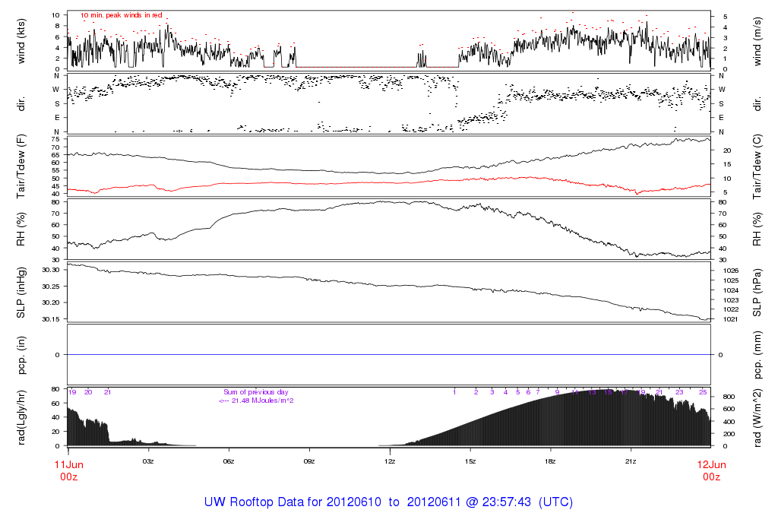
Task: Click the blue UW Rooftop Data title
Action: click(388, 502)
